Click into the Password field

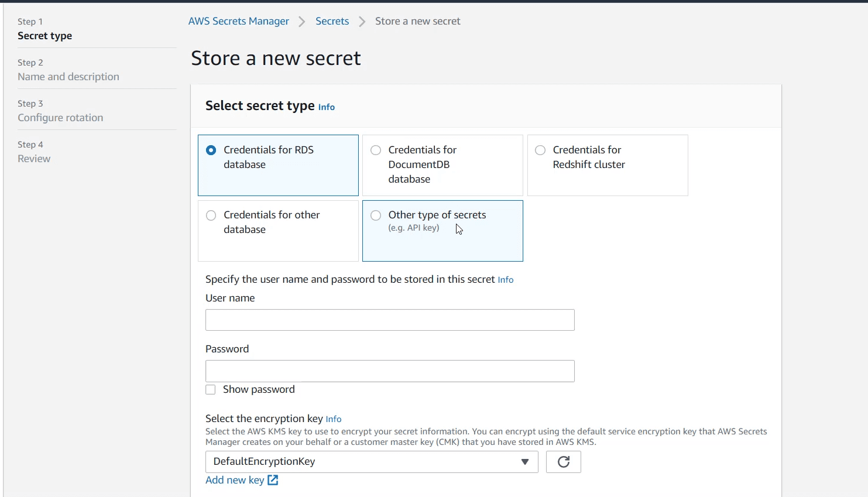[390, 371]
